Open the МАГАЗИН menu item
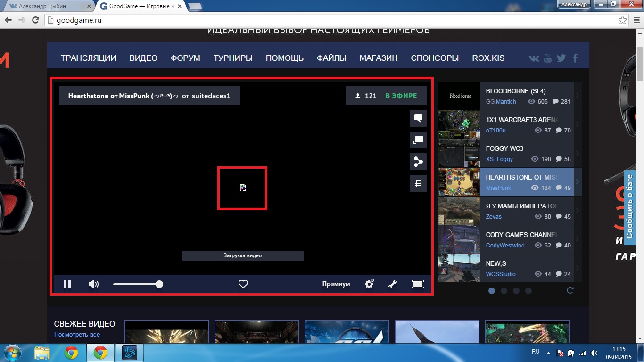Screen dimensions: 644x362 pos(379,58)
